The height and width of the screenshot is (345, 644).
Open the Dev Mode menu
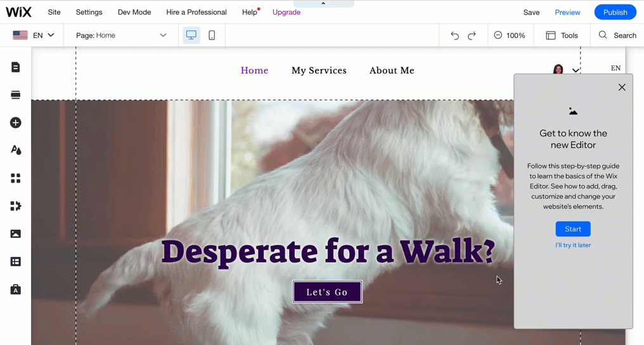coord(134,12)
